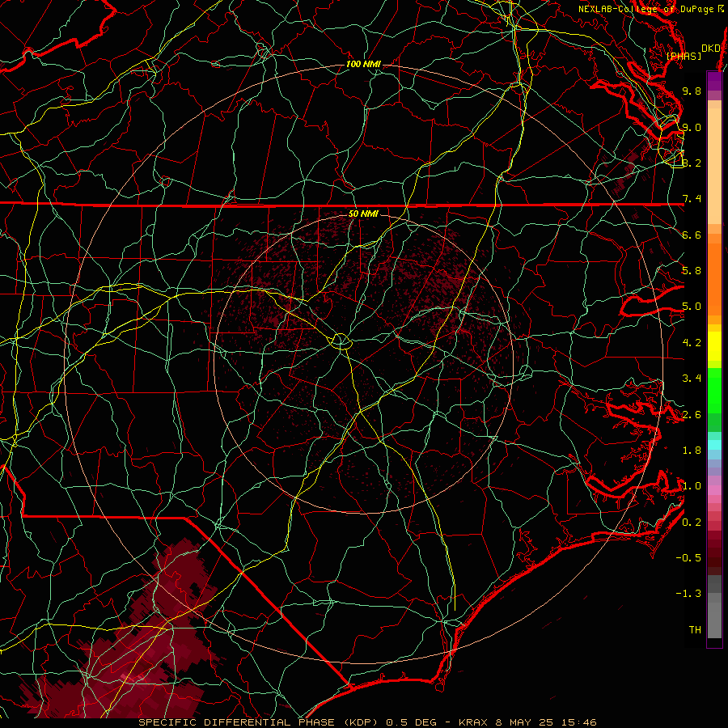Viewport: 728px width, 728px height.
Task: Click the 3.4 scale value
Action: click(x=692, y=379)
